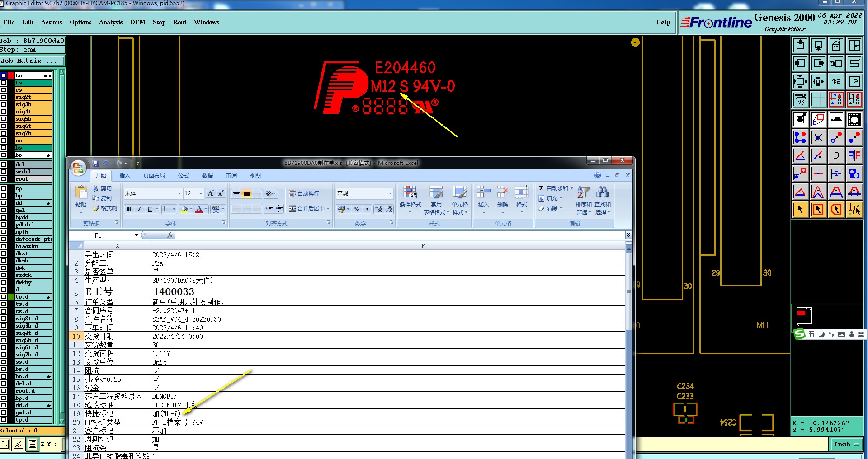
Task: Click the Excel quick-access Save icon
Action: click(x=95, y=163)
